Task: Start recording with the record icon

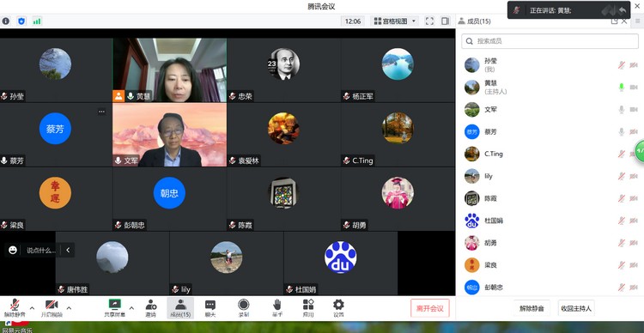Action: click(x=244, y=307)
